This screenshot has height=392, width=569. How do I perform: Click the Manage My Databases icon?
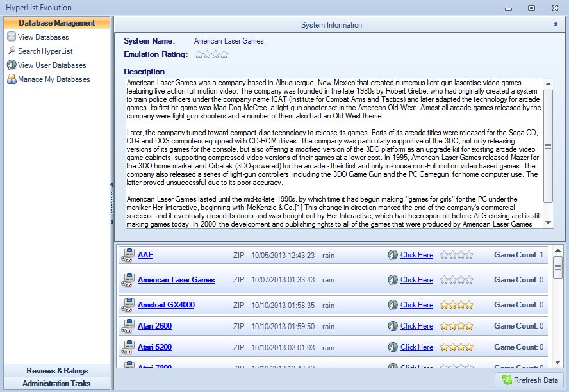11,79
